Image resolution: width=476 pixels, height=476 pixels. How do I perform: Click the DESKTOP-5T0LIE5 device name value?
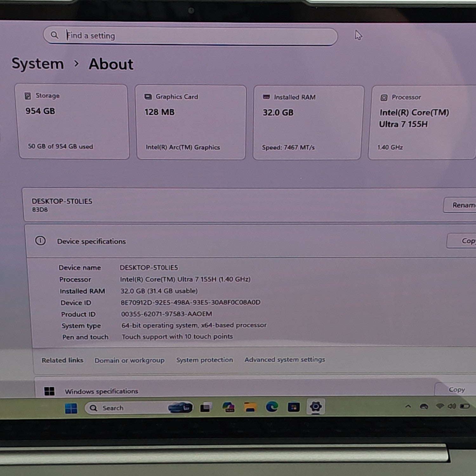[x=149, y=268]
